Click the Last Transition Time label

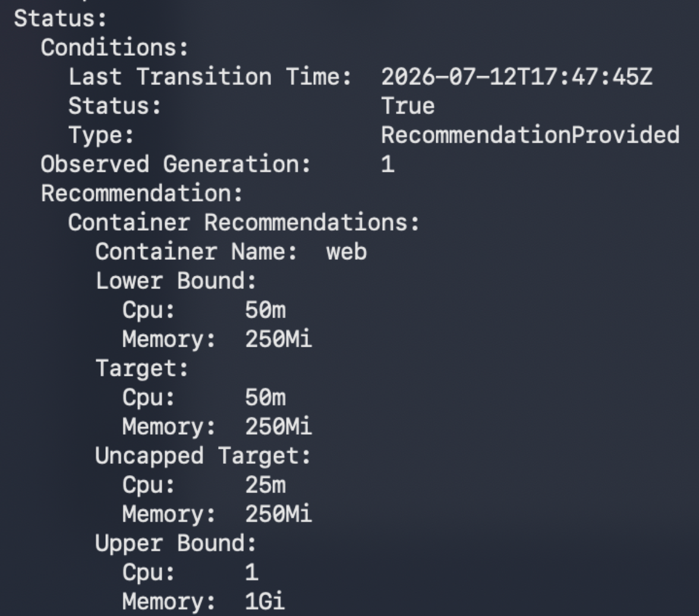210,77
